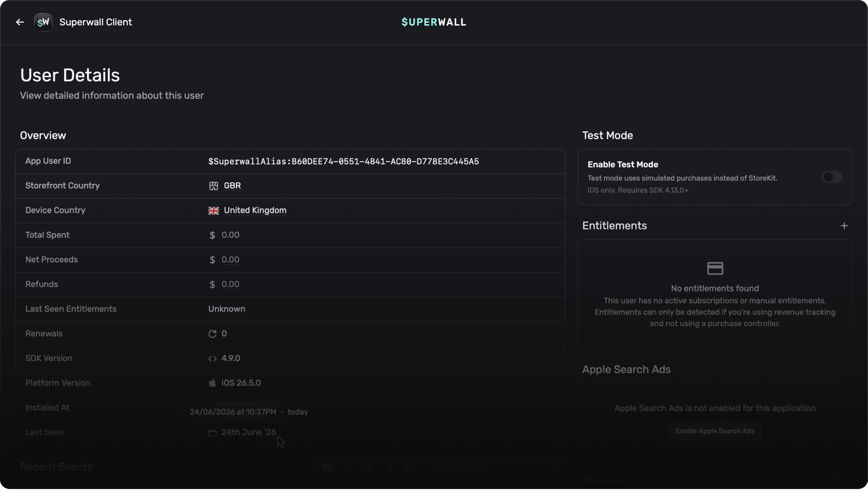Click the User Details heading
868x499 pixels.
[x=70, y=75]
